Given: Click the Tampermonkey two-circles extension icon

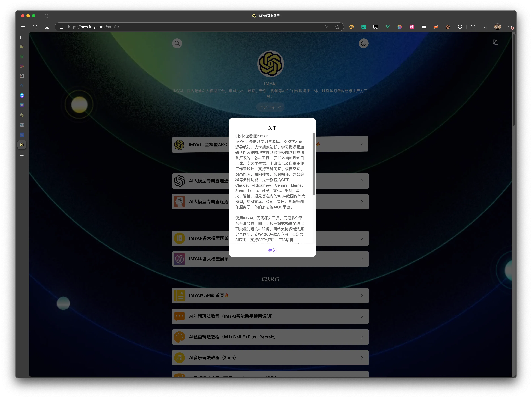Looking at the screenshot, I should 375,27.
